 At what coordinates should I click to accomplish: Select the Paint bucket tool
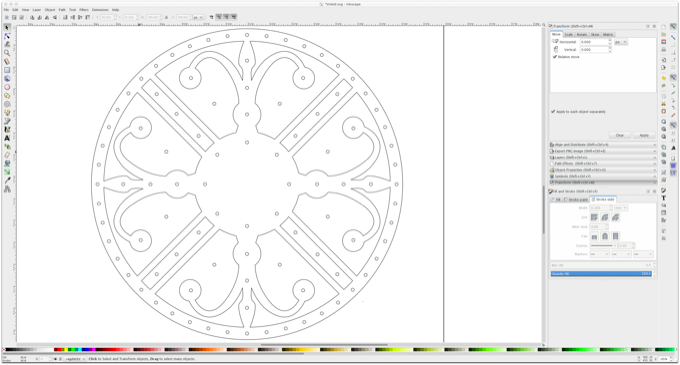coord(7,164)
